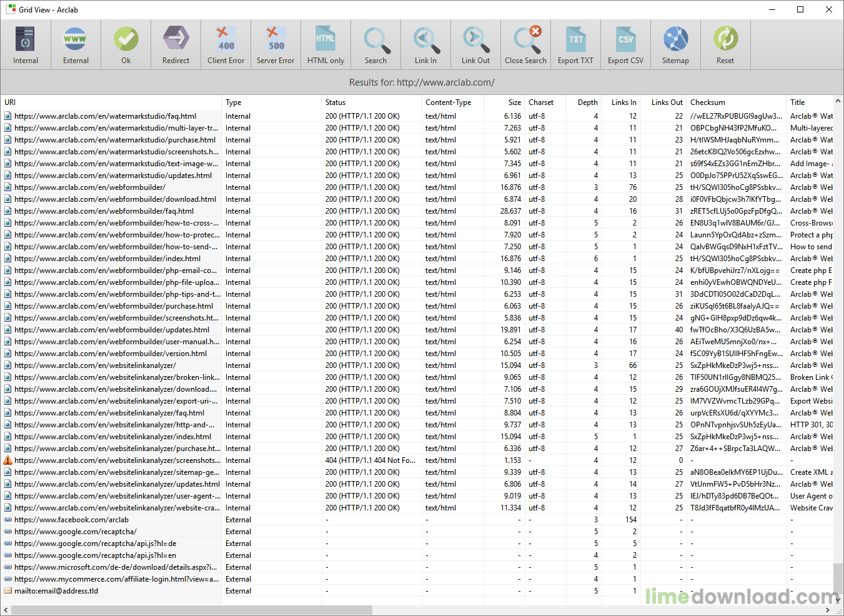Show only redirected links
844x616 pixels.
[x=176, y=44]
